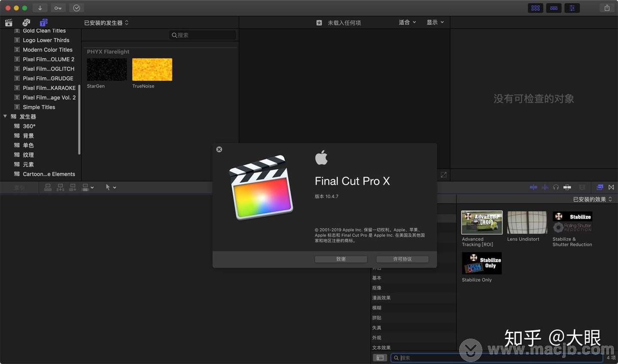This screenshot has width=618, height=364.
Task: Select the 元素 generator category
Action: 28,164
